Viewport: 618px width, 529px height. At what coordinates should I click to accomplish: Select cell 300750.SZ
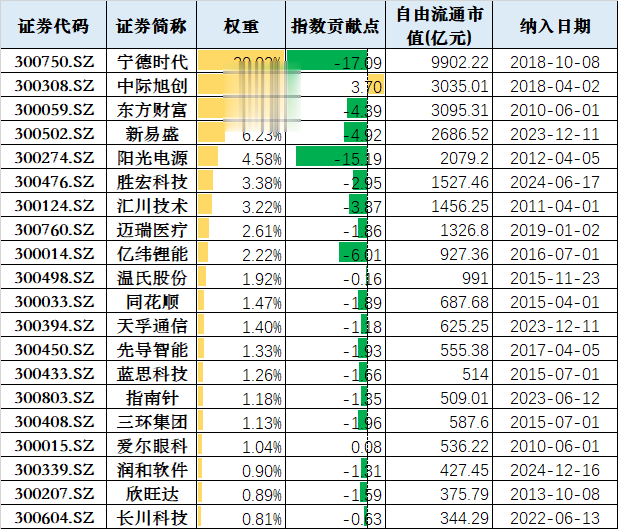pos(54,62)
